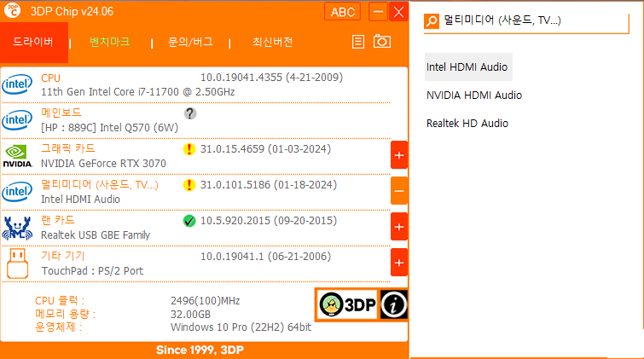Open the 3DP logo banner
Viewport: 644px width, 359px height.
pos(347,304)
